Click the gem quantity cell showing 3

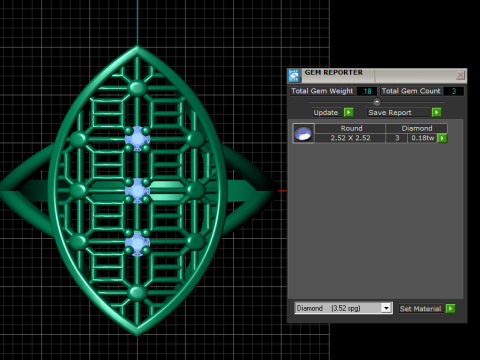[x=397, y=138]
